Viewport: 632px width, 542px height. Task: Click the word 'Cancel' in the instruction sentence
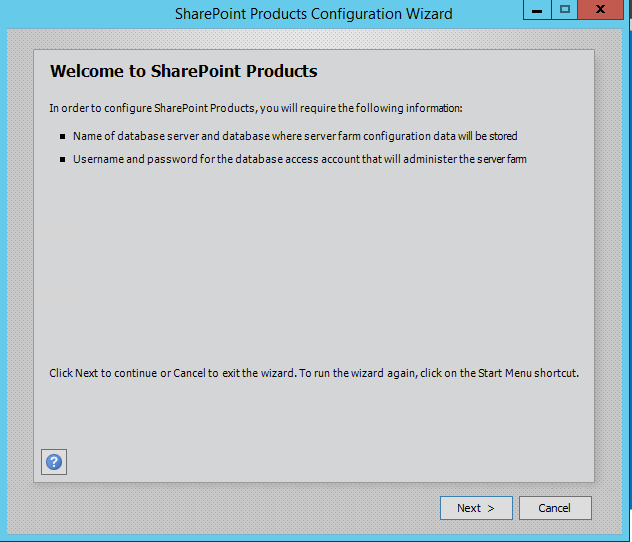click(x=189, y=373)
